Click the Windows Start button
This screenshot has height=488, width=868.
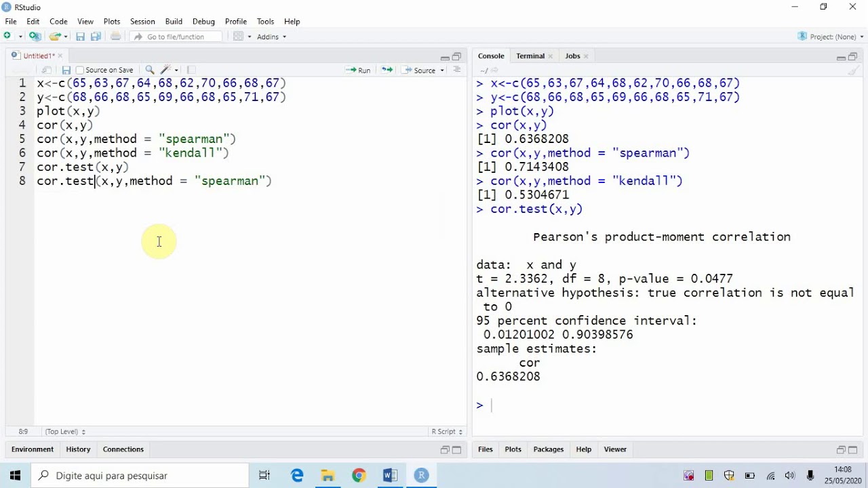coord(16,476)
